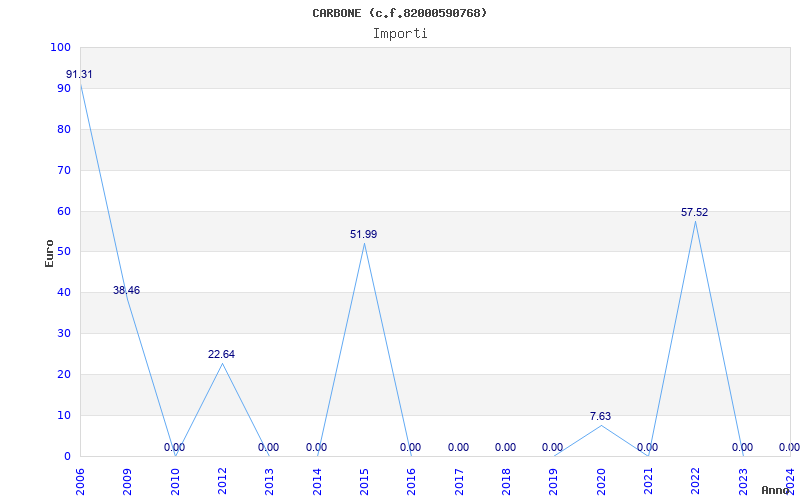Click the 2019 x-axis year label

pyautogui.click(x=554, y=482)
